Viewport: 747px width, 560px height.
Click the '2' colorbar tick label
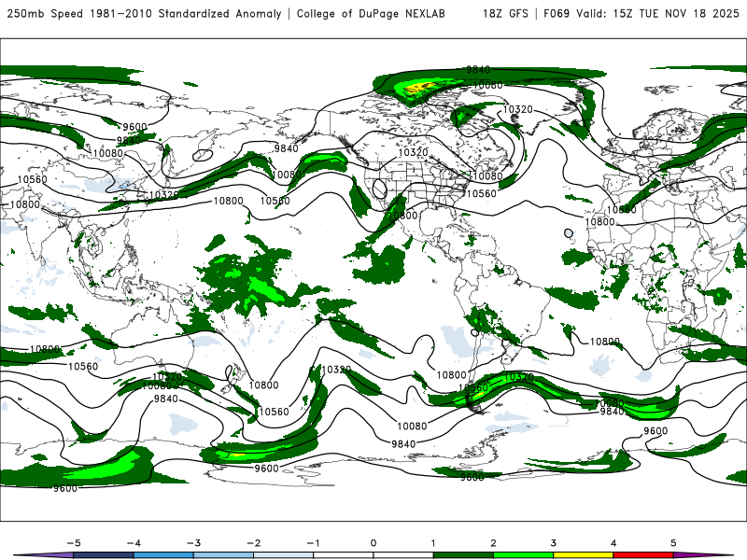(494, 543)
